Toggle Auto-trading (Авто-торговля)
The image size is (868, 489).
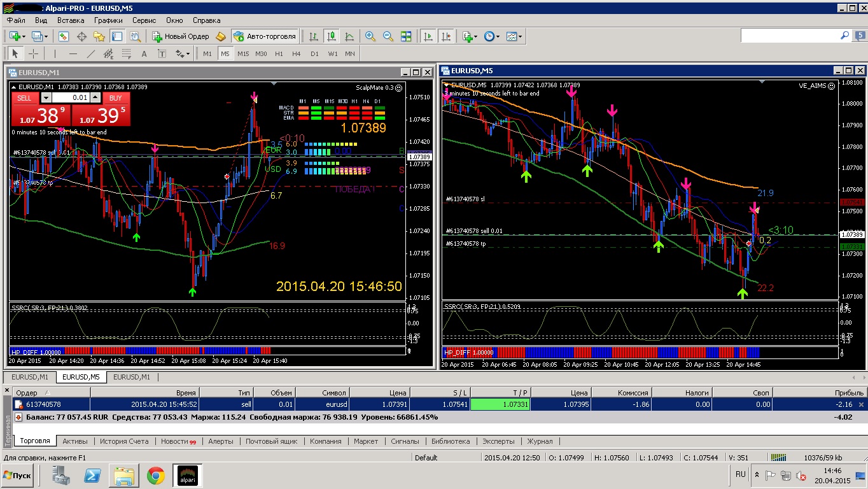pos(265,36)
